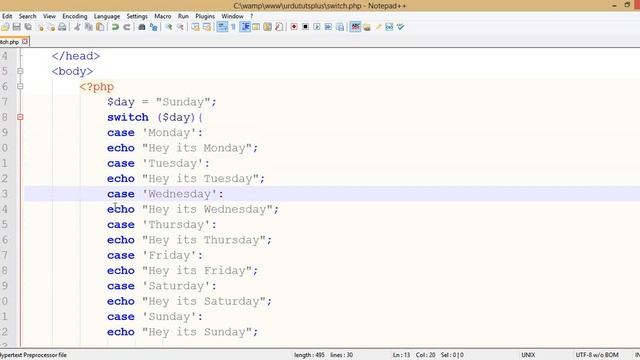Show the Function List panel icon

(279, 27)
